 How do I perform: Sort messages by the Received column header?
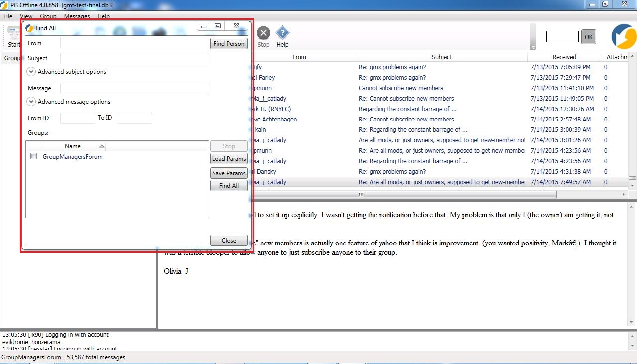point(564,57)
